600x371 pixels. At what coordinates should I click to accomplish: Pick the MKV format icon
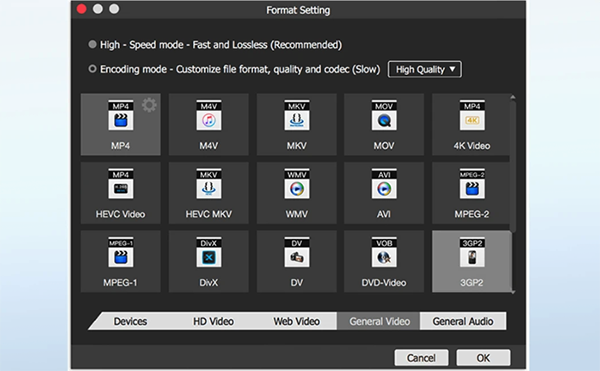coord(297,115)
